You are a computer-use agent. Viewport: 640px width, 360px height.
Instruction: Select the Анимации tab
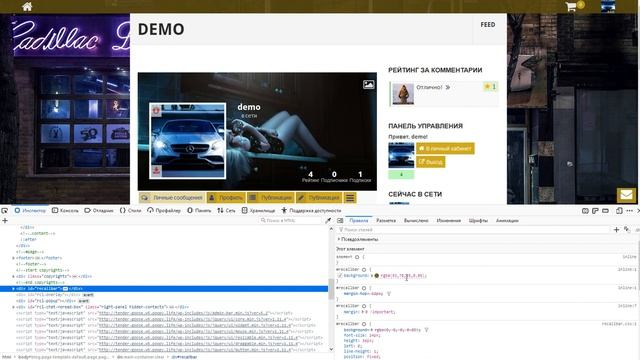click(507, 220)
